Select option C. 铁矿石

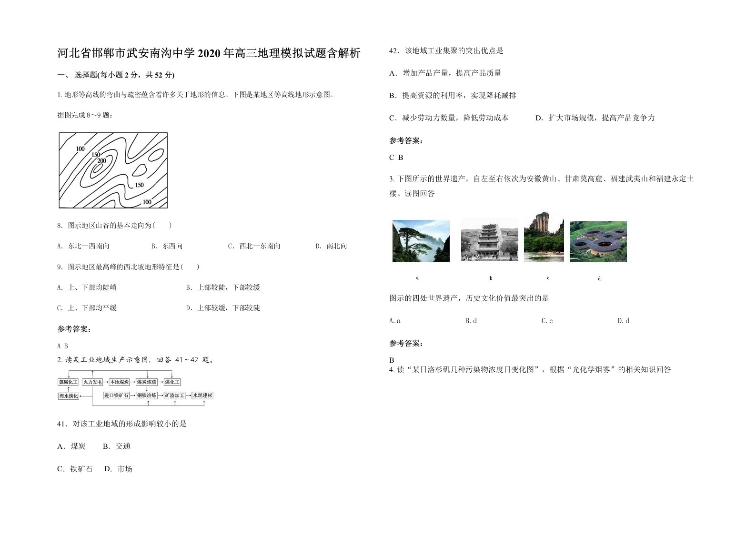tap(75, 469)
